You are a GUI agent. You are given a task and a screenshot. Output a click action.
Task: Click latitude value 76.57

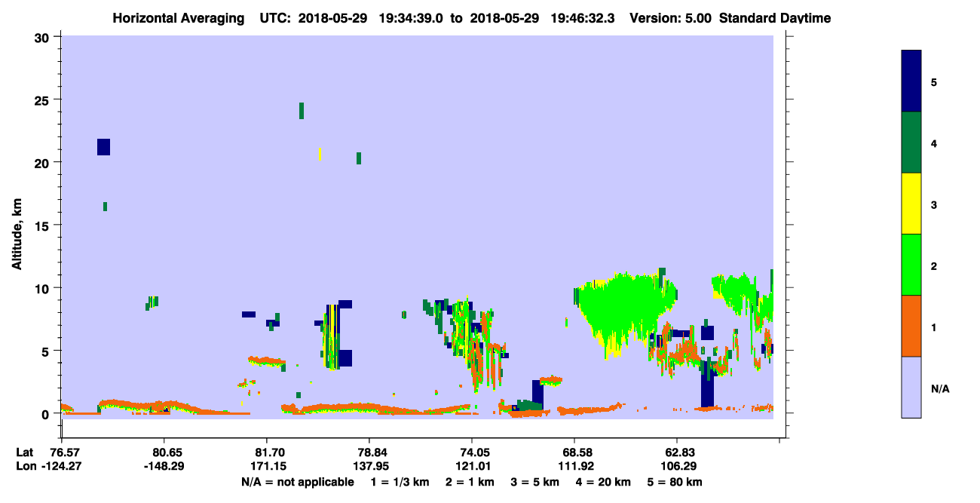coord(64,452)
